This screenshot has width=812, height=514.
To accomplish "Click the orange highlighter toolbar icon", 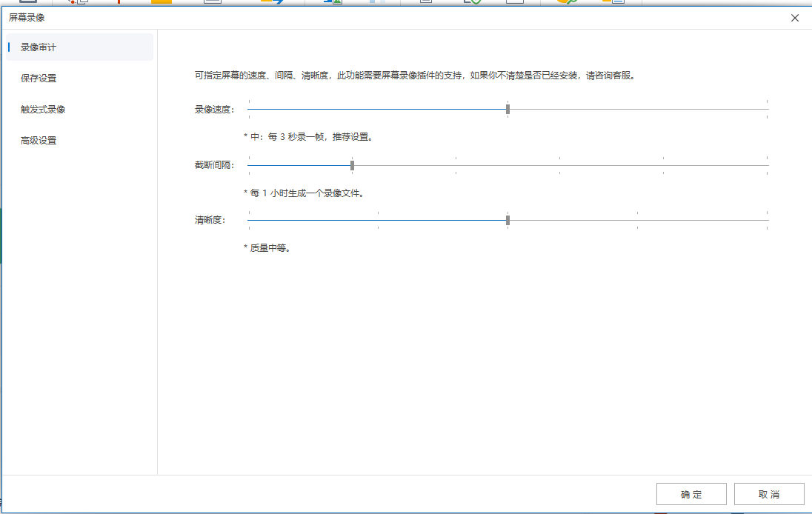I will click(x=162, y=3).
